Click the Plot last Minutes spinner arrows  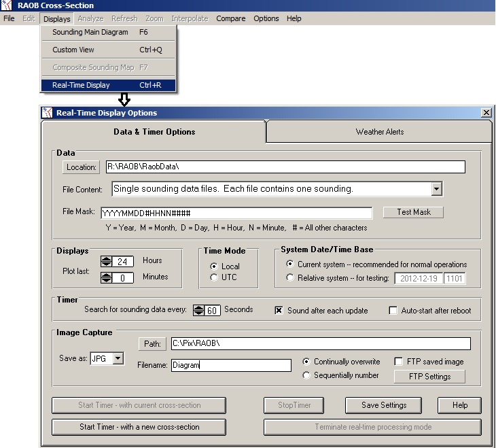click(106, 277)
